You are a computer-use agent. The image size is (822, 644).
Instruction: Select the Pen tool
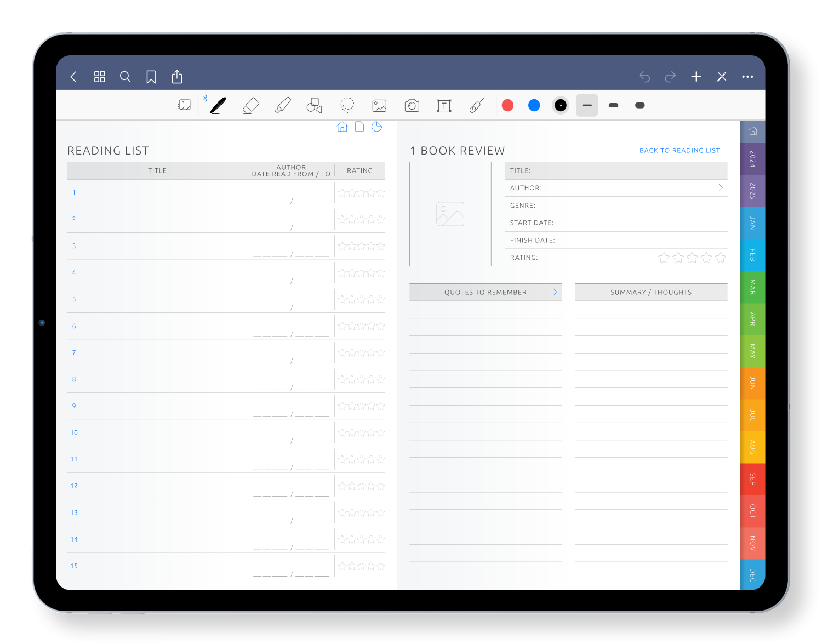[x=218, y=105]
